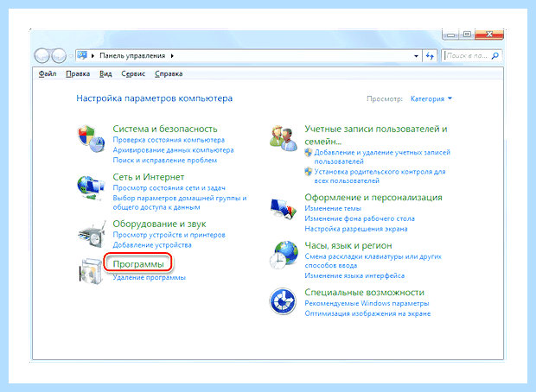Screen dimensions: 536x392
Task: Close the Control Panel window
Action: (x=489, y=35)
